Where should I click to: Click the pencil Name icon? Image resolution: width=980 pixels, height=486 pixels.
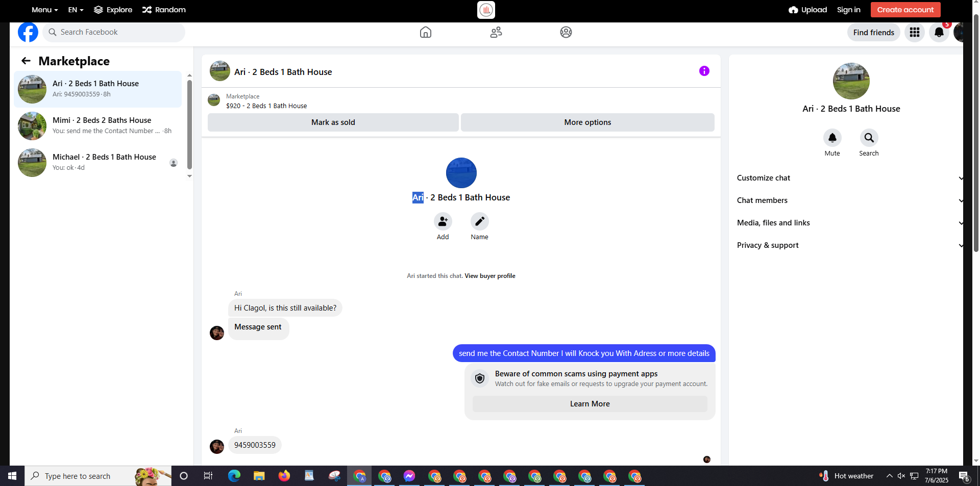coord(480,221)
